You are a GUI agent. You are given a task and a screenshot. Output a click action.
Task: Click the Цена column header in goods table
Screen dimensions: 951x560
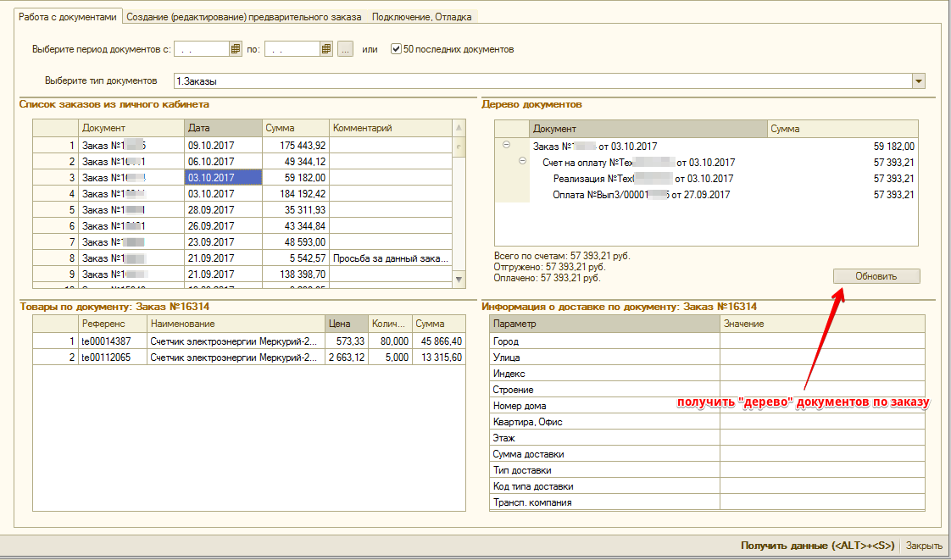click(346, 324)
